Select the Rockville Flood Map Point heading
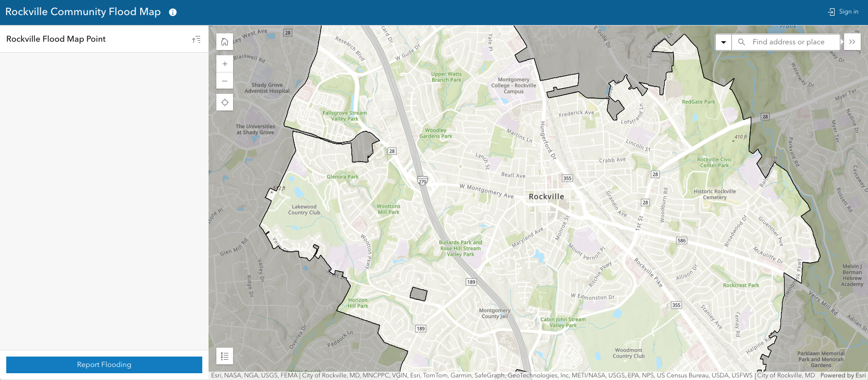 [56, 39]
